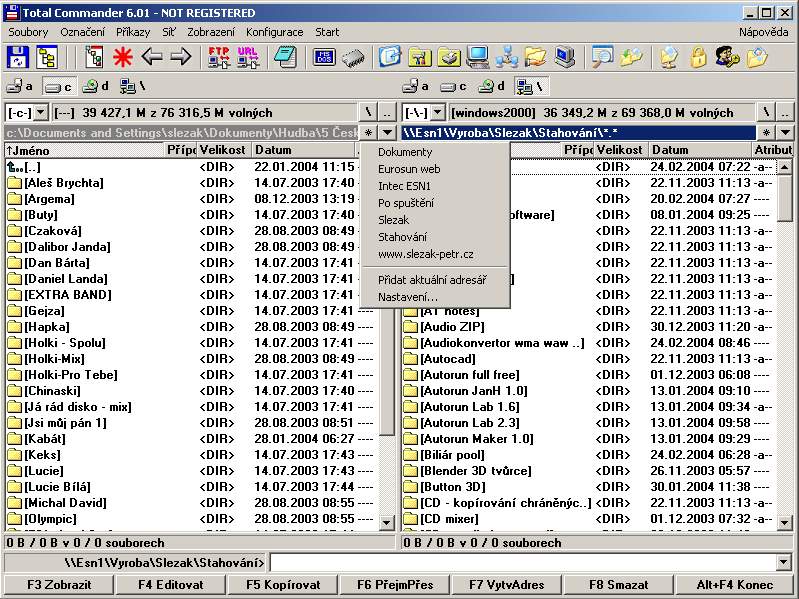Open the right [-\-] drive dropdown
799x599 pixels.
coord(438,112)
